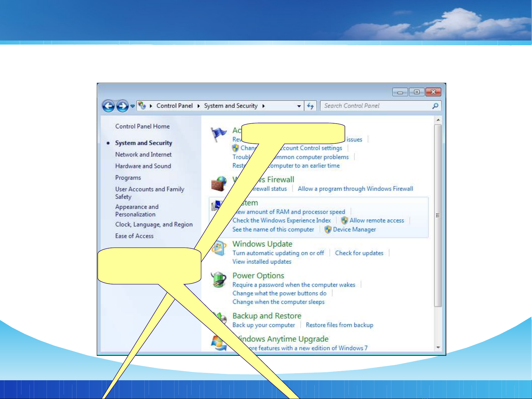Image resolution: width=532 pixels, height=399 pixels.
Task: Turn automatic updating on or off
Action: click(278, 253)
